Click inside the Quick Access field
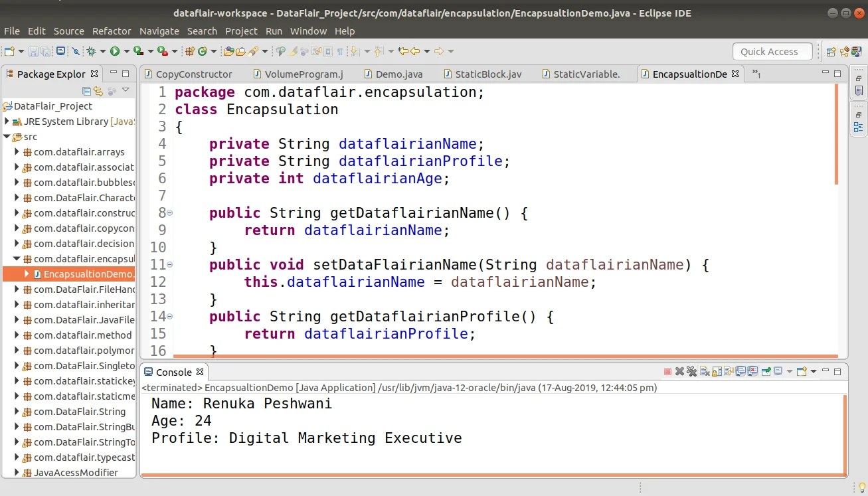Viewport: 868px width, 496px height. click(772, 51)
